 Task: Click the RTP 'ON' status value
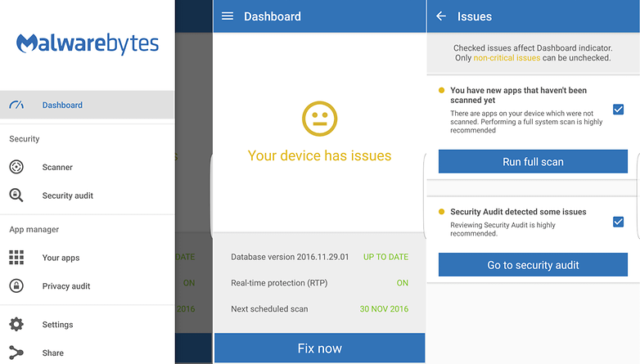tap(403, 283)
